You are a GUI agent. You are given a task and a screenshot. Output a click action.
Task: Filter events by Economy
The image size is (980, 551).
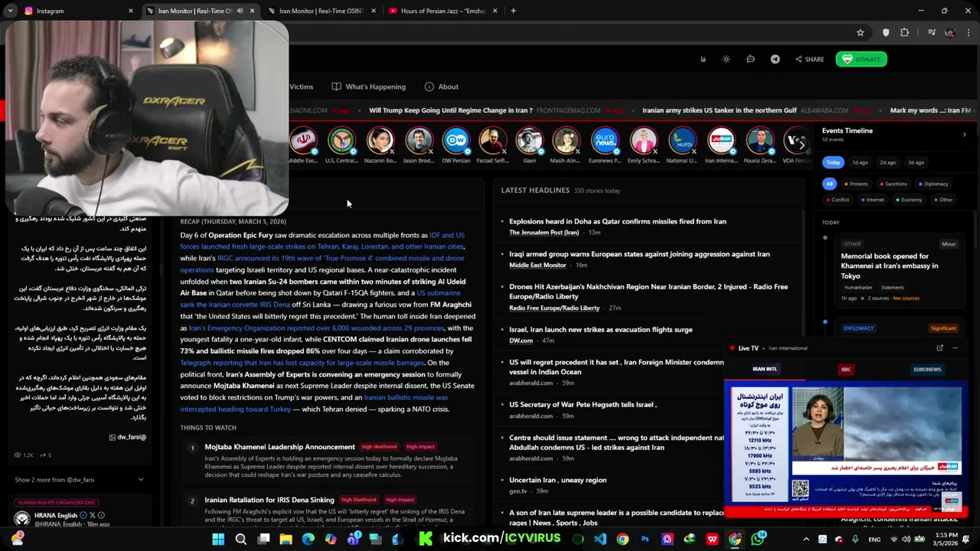click(x=908, y=200)
